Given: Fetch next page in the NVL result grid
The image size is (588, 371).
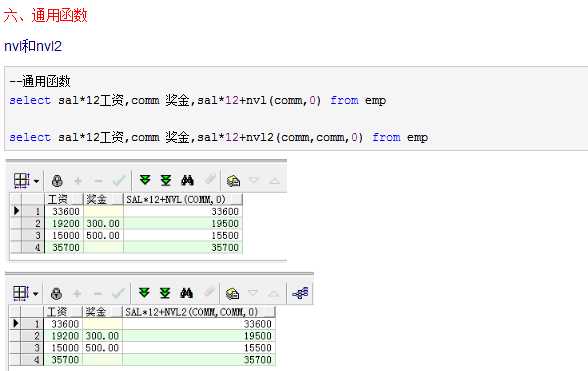Looking at the screenshot, I should [145, 180].
